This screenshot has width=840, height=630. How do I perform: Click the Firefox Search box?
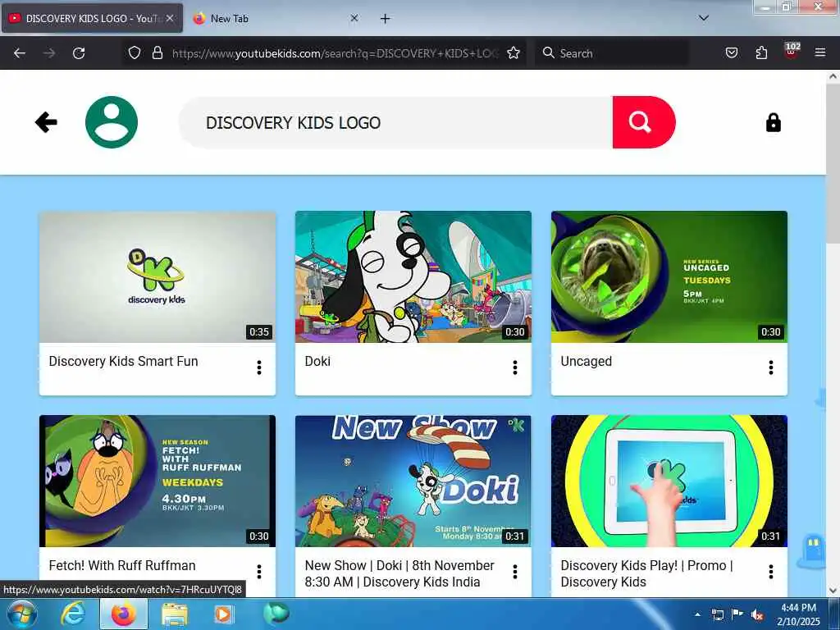(x=612, y=53)
